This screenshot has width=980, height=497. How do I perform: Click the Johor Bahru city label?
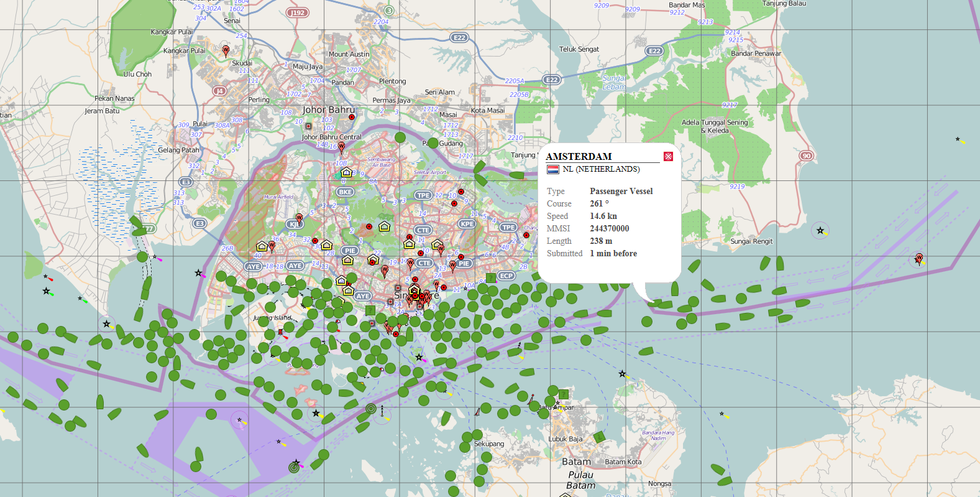coord(329,109)
